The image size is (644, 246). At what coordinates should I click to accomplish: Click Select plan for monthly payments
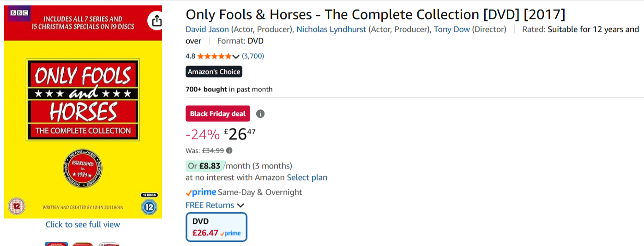(307, 177)
